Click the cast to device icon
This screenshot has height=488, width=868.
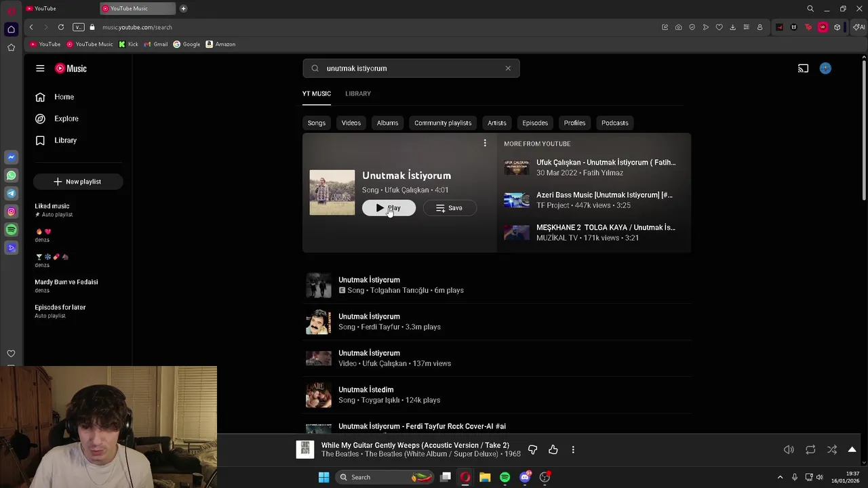pyautogui.click(x=803, y=68)
